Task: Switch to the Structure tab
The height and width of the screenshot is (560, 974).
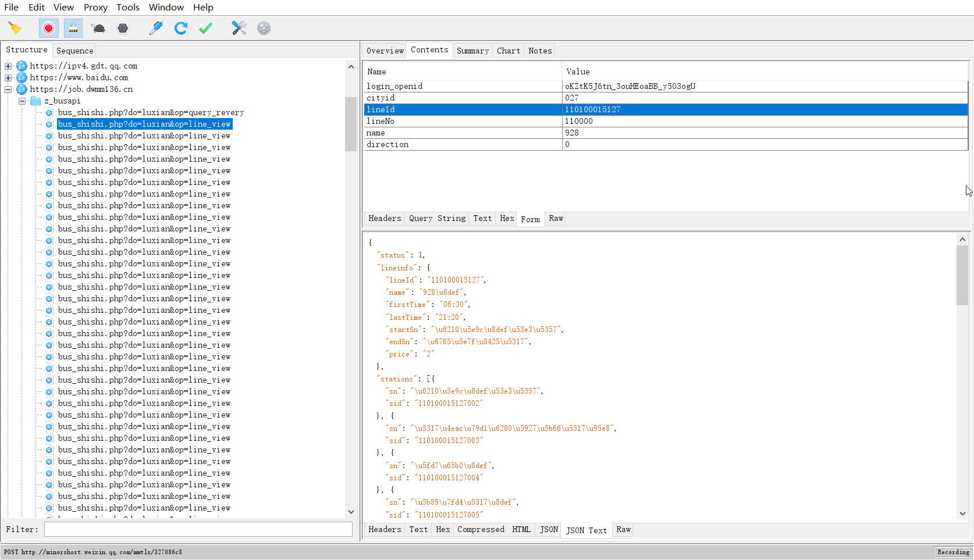Action: coord(27,50)
